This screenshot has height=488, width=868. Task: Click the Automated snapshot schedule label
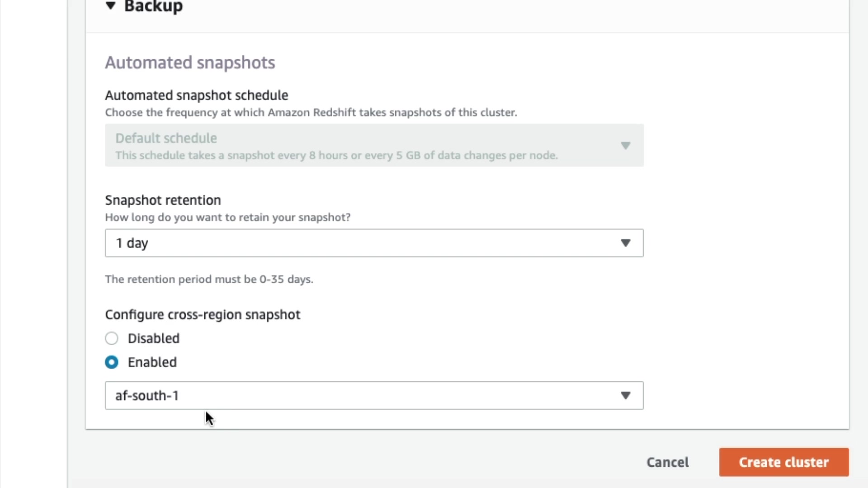click(x=196, y=95)
